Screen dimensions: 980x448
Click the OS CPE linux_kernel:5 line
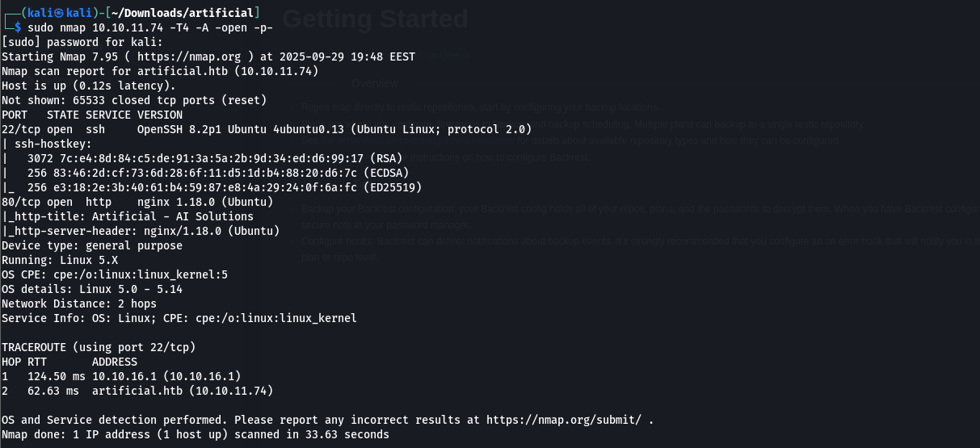[115, 274]
